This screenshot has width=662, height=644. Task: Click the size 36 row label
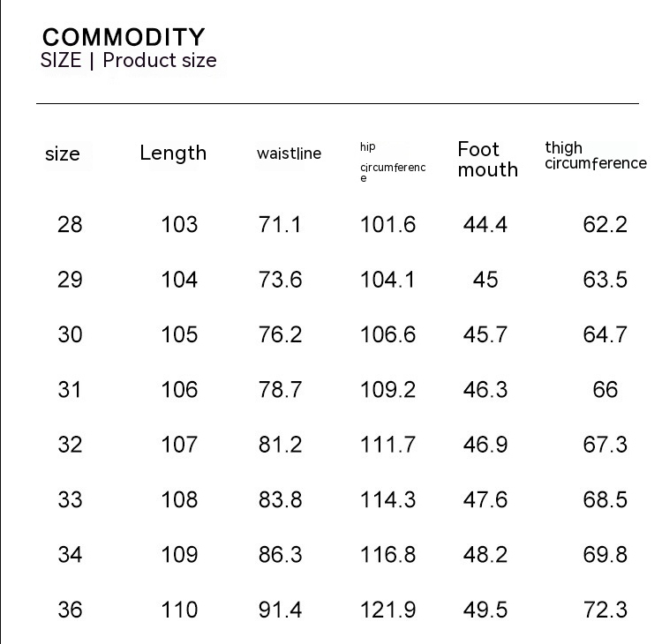70,610
